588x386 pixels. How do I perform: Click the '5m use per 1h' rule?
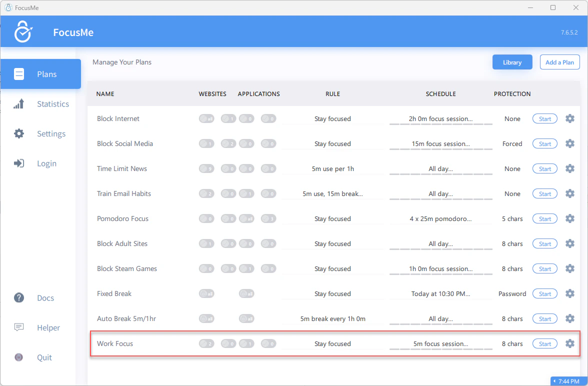point(332,169)
